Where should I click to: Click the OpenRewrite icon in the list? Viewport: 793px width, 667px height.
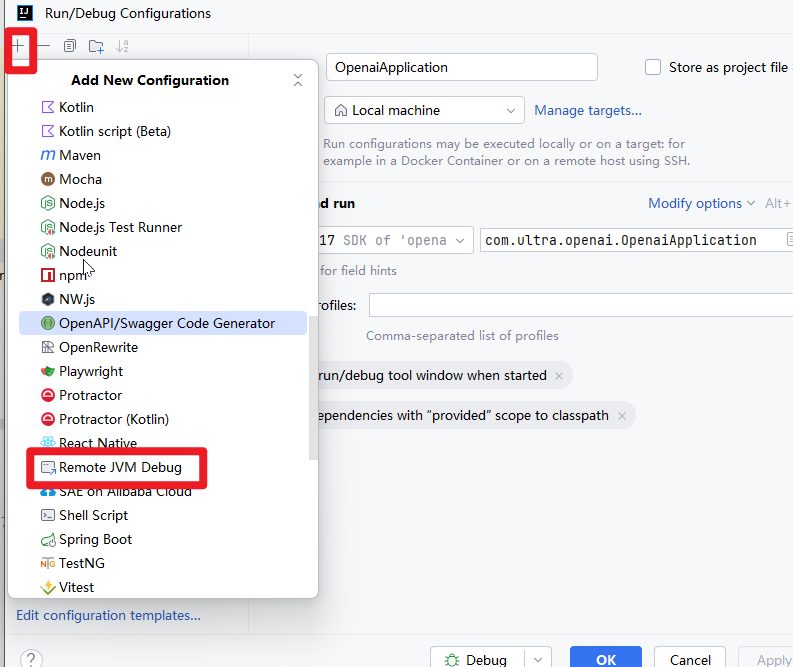click(48, 347)
